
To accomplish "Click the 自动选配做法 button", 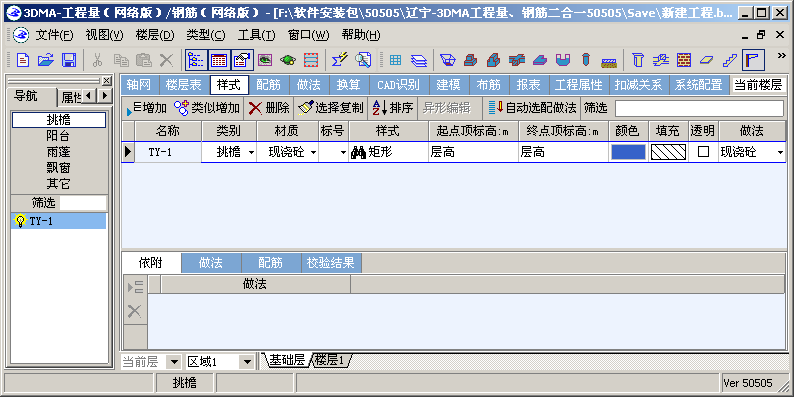I will (532, 108).
